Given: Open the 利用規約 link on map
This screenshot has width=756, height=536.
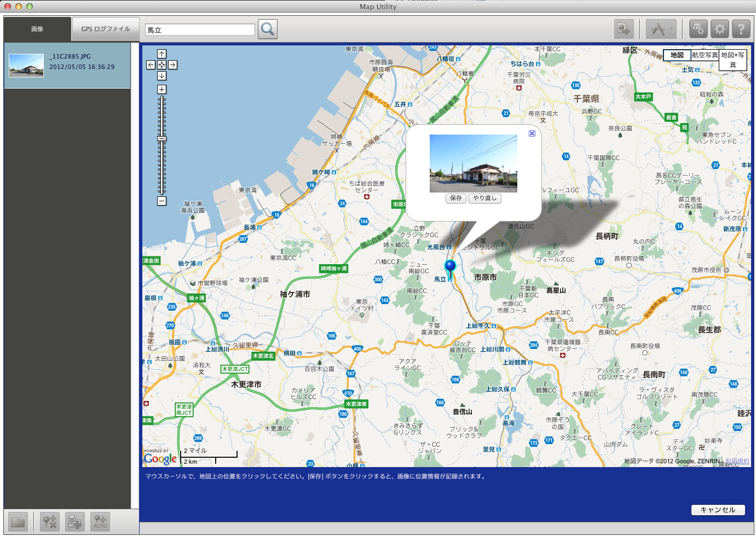Looking at the screenshot, I should (x=737, y=461).
